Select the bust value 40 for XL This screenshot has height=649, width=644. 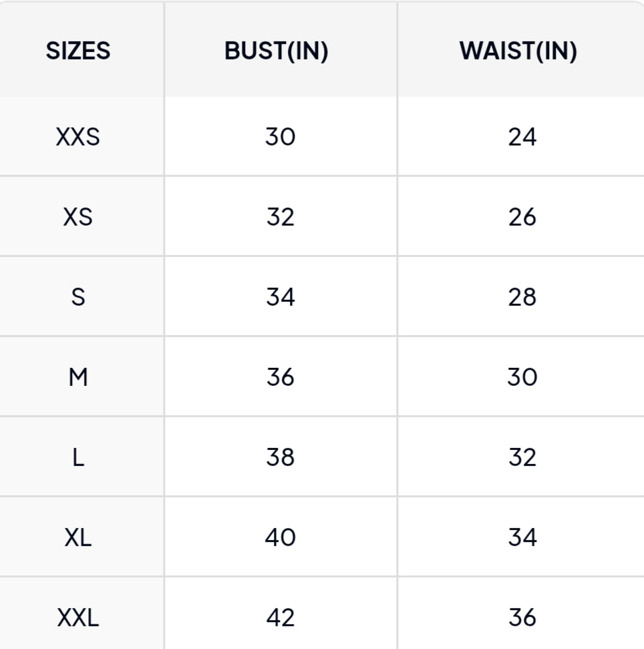coord(280,537)
